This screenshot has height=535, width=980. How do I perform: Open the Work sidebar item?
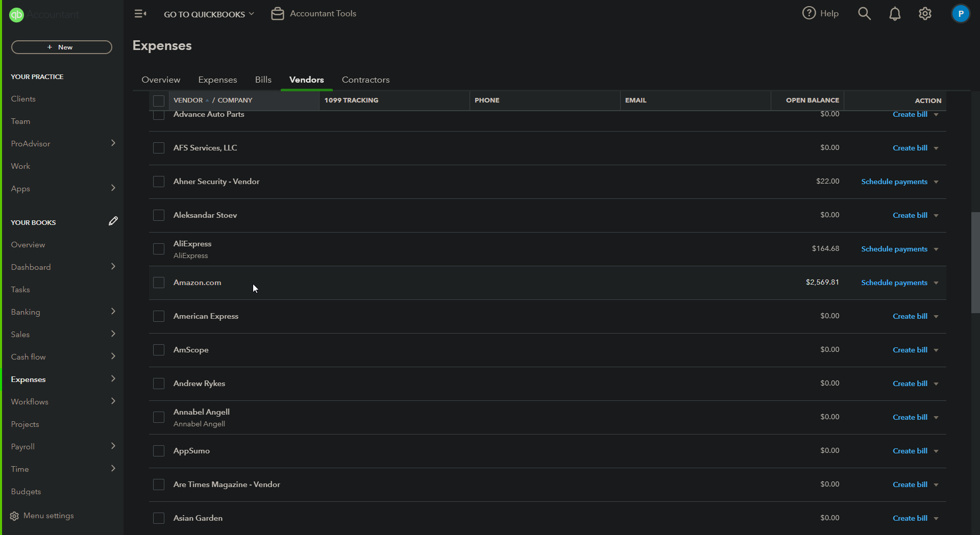pos(21,166)
